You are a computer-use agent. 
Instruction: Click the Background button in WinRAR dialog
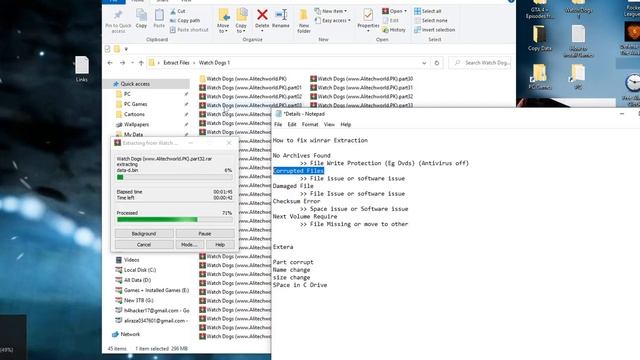tap(144, 233)
